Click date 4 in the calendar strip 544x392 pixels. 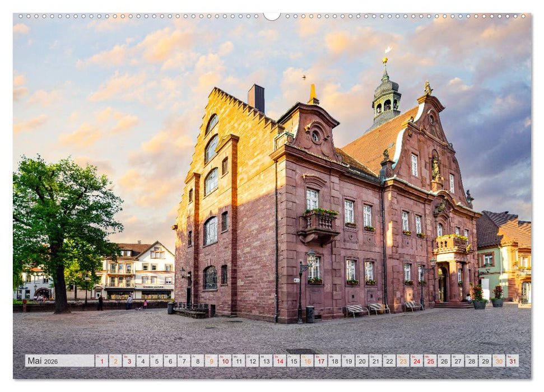coord(143,361)
